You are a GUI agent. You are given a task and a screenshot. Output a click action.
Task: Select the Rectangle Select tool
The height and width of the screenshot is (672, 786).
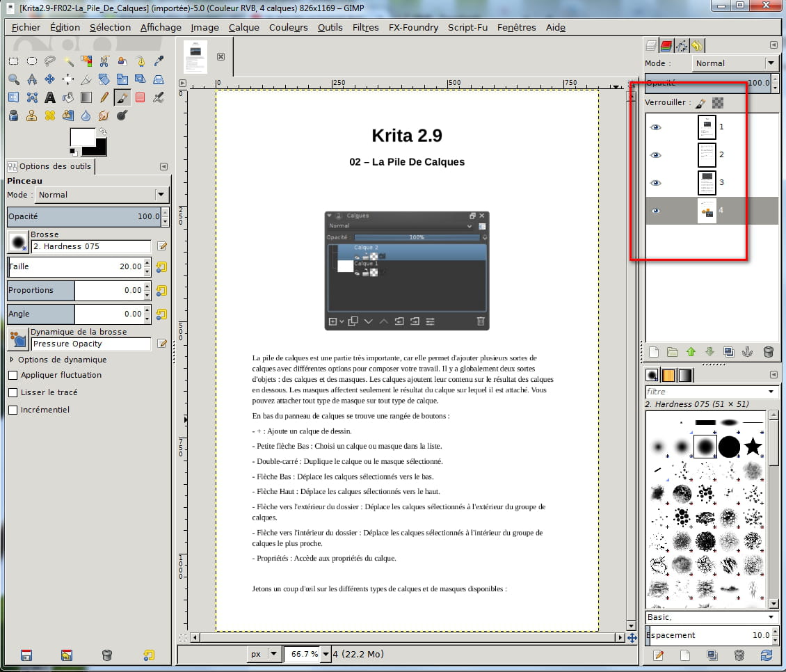[x=13, y=61]
